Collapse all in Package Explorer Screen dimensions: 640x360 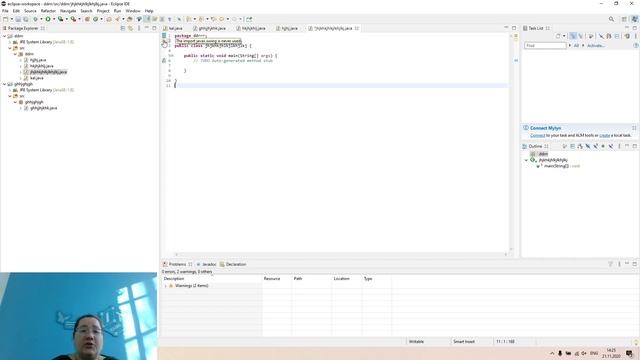coord(123,28)
